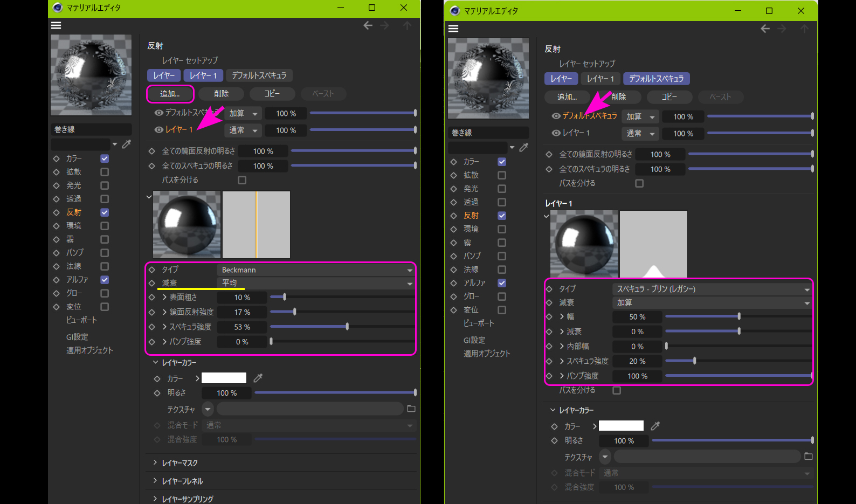Image resolution: width=856 pixels, height=504 pixels.
Task: Click the 削除 button in the right editor
Action: point(618,97)
